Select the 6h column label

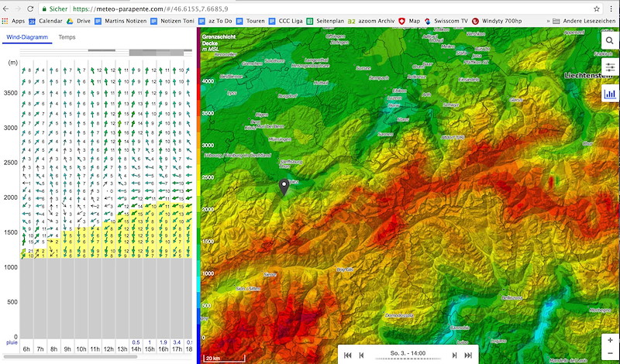click(26, 349)
